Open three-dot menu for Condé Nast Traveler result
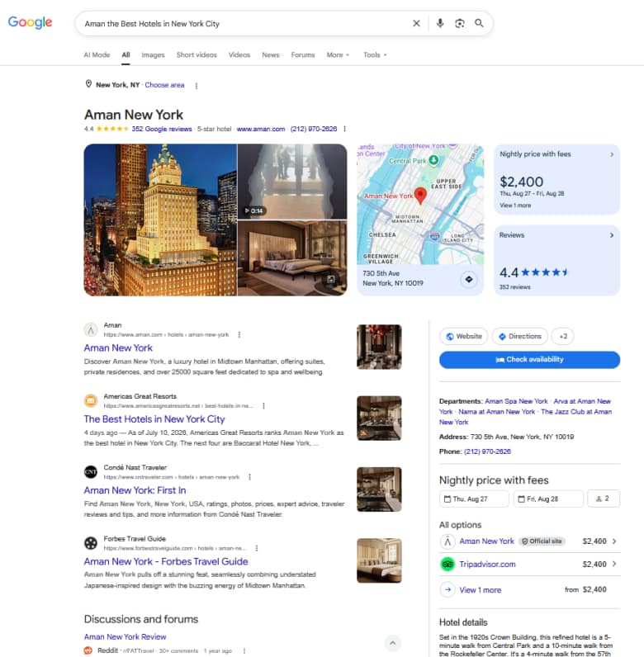Image resolution: width=644 pixels, height=657 pixels. [249, 477]
